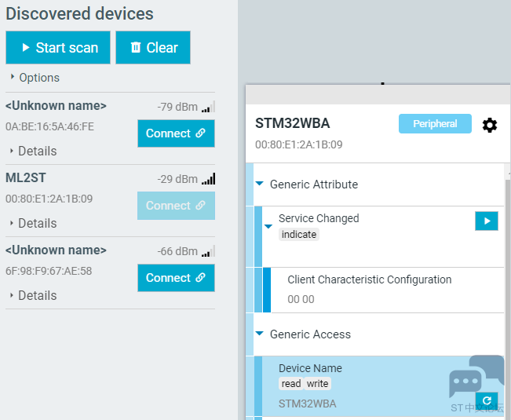This screenshot has width=511, height=420.
Task: Click the ML2ST signal strength bars icon
Action: tap(208, 179)
